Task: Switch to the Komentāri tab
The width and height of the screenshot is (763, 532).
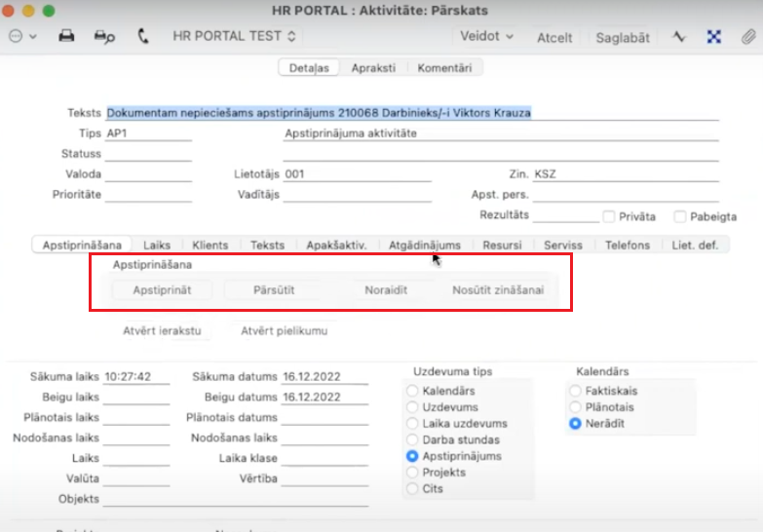Action: (444, 68)
